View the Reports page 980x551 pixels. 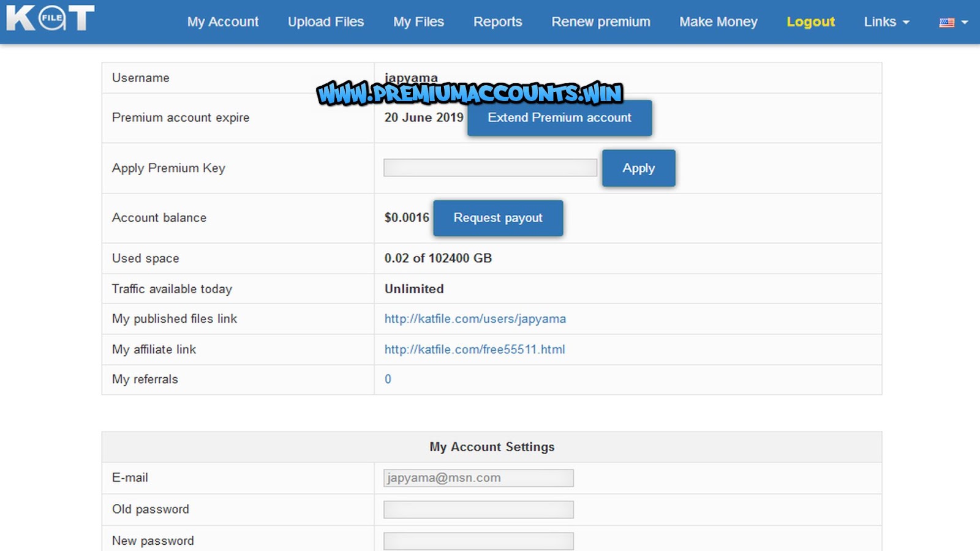498,22
